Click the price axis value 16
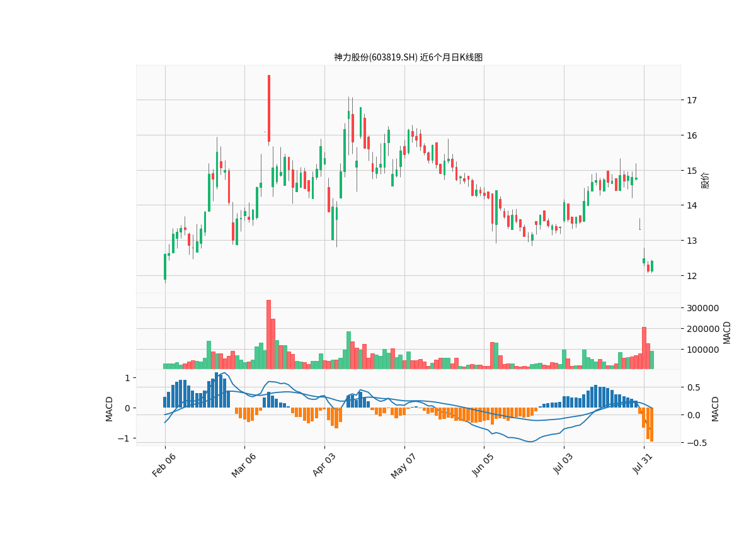This screenshot has width=756, height=543. (x=691, y=135)
